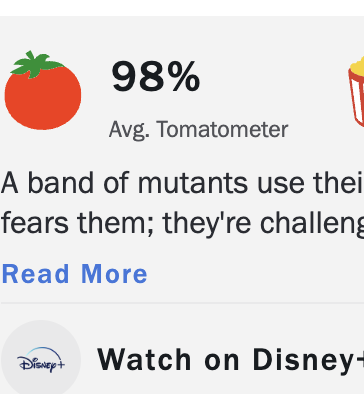Click the red tomato Tomatometer icon
This screenshot has height=394, width=364.
pyautogui.click(x=43, y=90)
